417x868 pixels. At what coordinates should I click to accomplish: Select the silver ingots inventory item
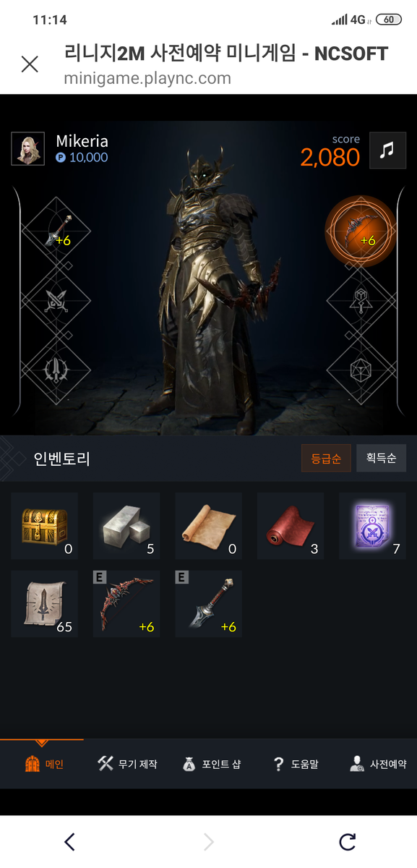[x=126, y=526]
